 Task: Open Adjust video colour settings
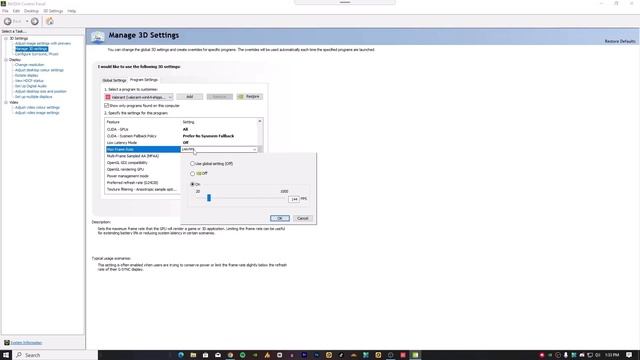coord(37,107)
